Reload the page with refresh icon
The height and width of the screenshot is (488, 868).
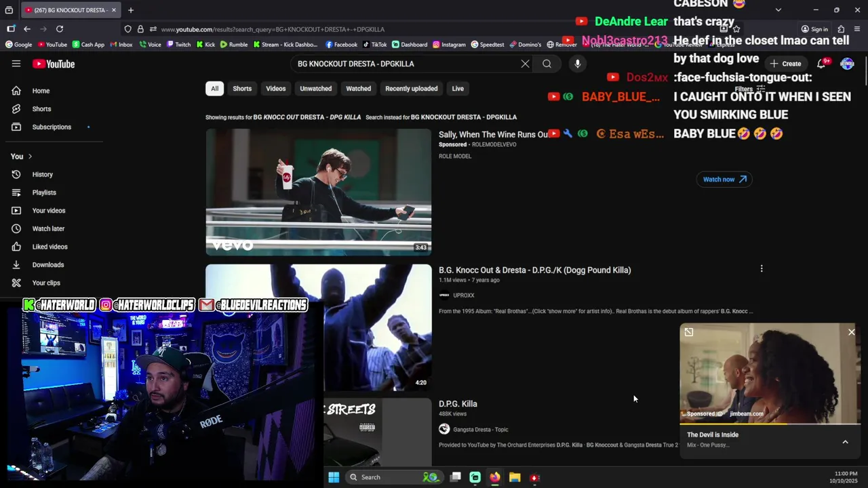coord(60,29)
